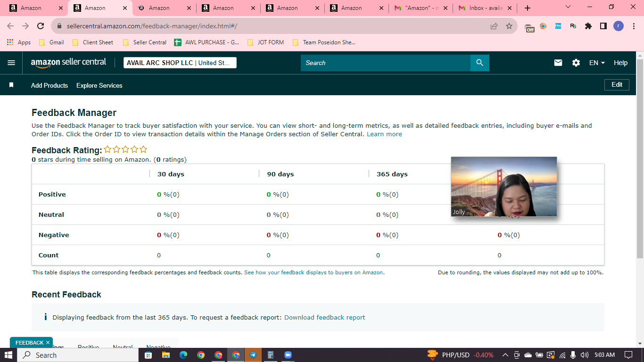Open File Explorer from the taskbar
Viewport: 644px width, 362px height.
(x=165, y=355)
